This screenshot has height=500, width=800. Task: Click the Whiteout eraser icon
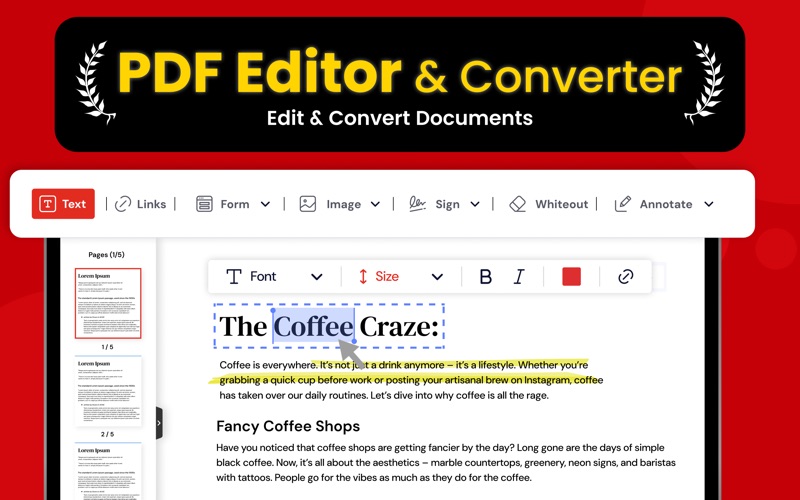click(x=518, y=204)
